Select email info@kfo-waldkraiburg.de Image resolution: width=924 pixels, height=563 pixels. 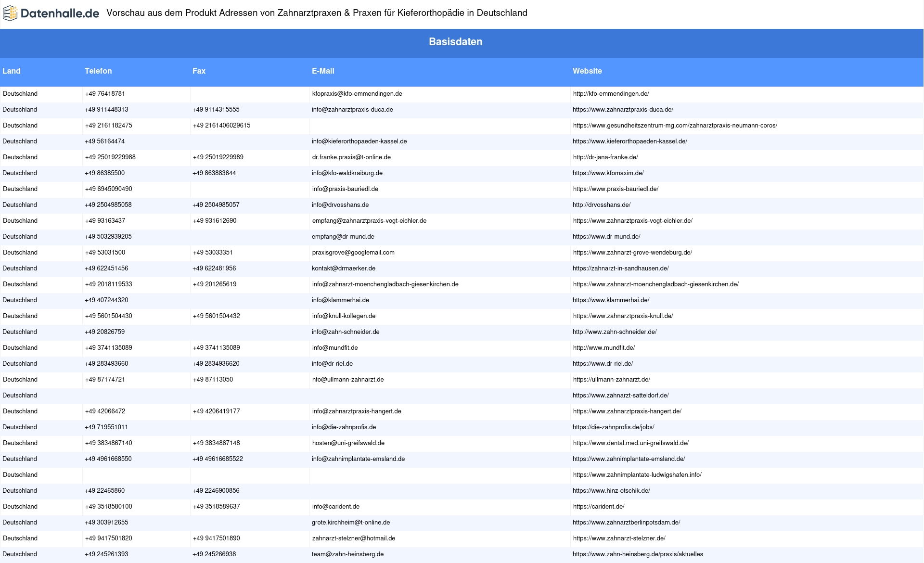coord(347,173)
